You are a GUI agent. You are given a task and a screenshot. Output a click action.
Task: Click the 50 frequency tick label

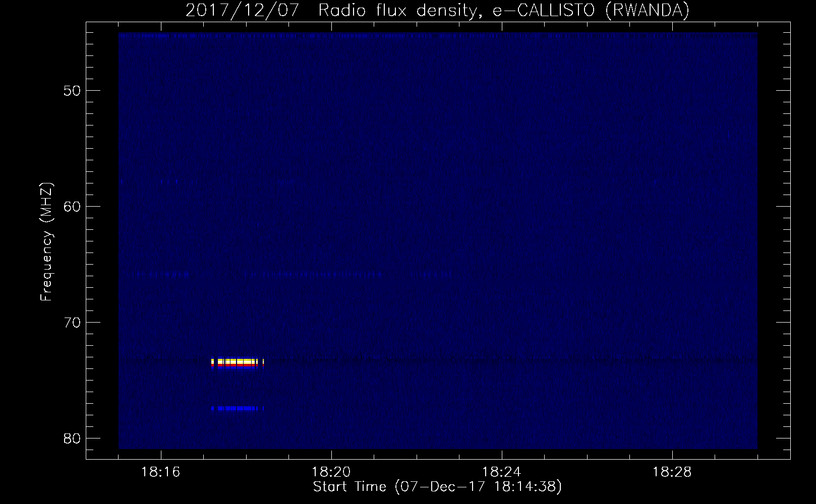[x=72, y=91]
